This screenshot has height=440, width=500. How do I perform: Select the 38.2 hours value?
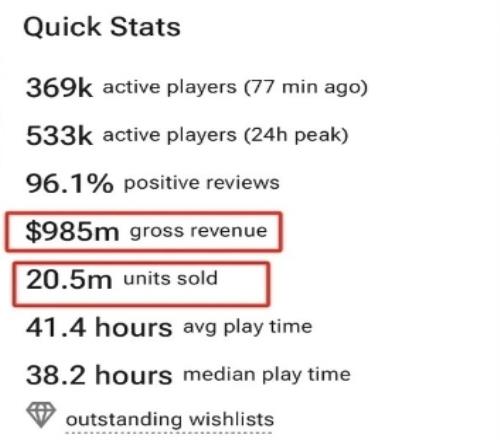coord(99,376)
